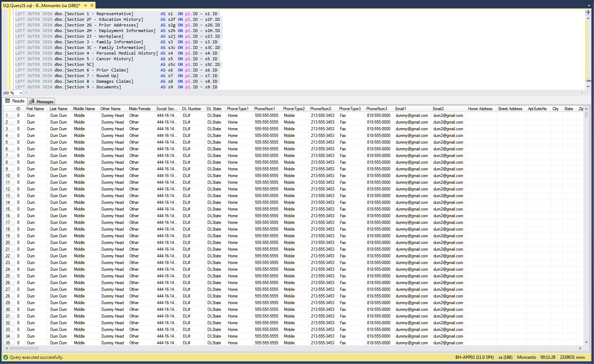Click the dum2@gmail.com cell in row 12
This screenshot has width=594, height=364.
448,189
